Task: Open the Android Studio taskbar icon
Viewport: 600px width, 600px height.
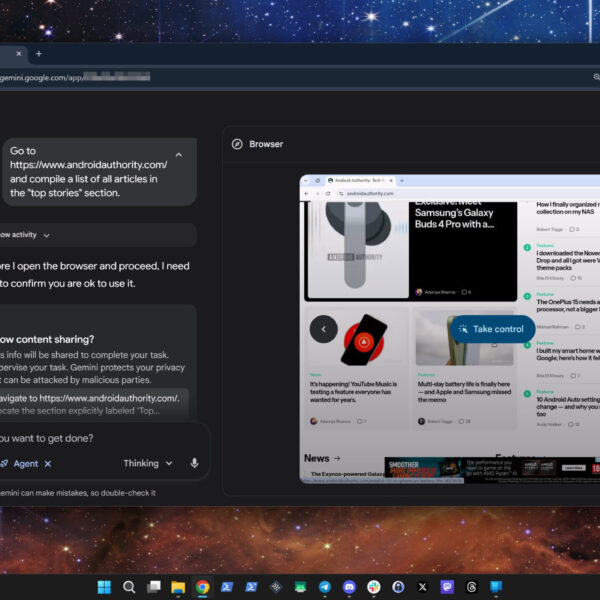Action: point(300,587)
